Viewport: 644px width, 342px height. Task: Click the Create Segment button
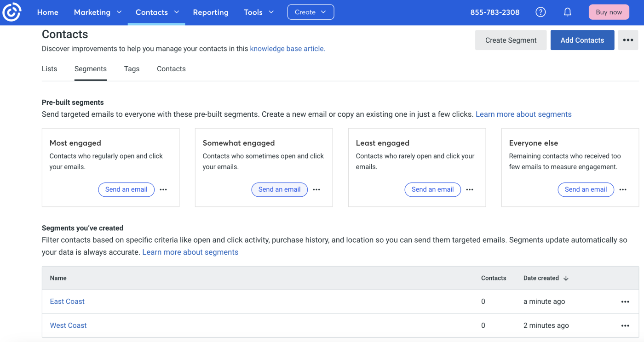tap(511, 40)
